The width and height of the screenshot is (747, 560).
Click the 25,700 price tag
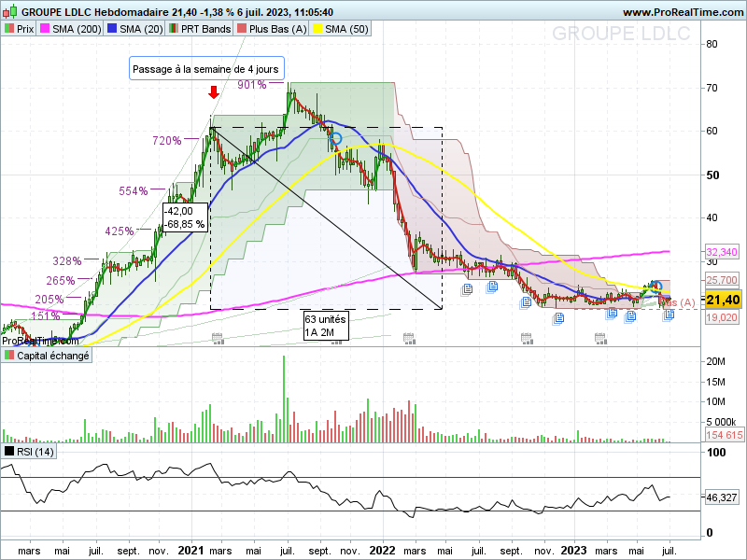[722, 280]
